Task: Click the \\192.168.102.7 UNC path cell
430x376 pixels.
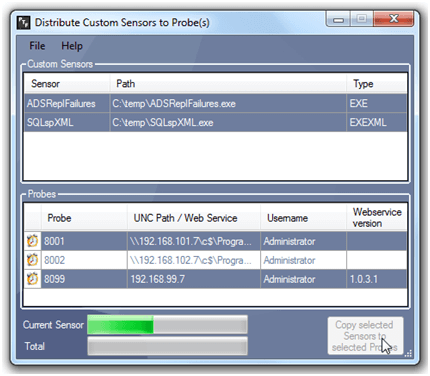Action: (194, 260)
